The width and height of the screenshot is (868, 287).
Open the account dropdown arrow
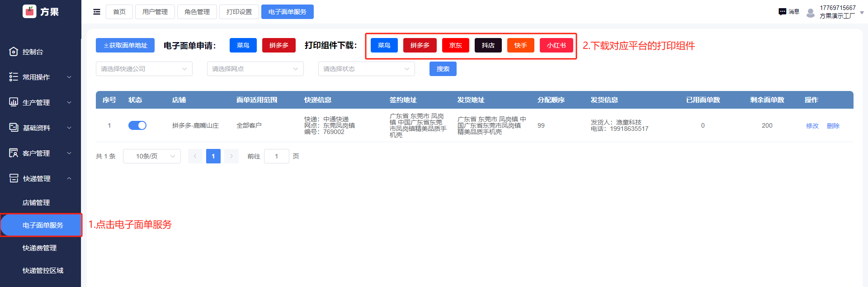[x=862, y=13]
